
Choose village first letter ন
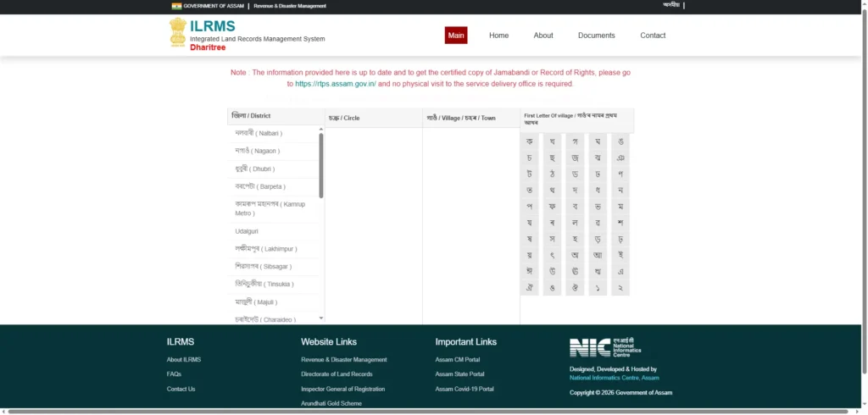click(620, 191)
